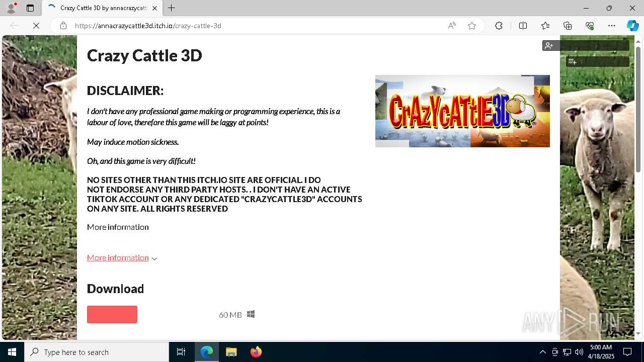644x362 pixels.
Task: Click the Windows platform icon beside 60 MB
Action: coord(251,314)
